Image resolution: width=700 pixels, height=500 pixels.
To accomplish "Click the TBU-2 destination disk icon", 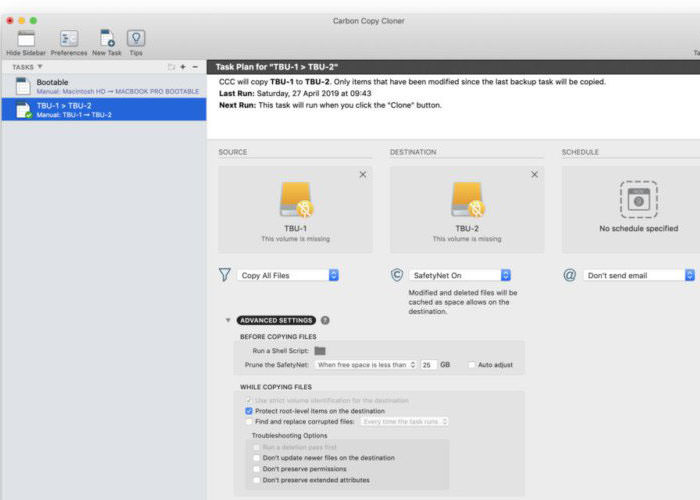I will click(467, 200).
